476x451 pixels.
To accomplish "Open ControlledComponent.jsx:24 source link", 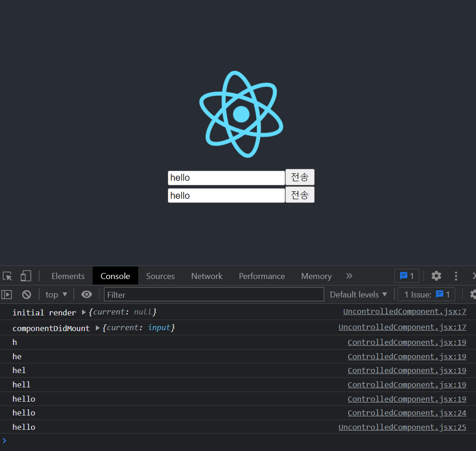I will coord(407,413).
